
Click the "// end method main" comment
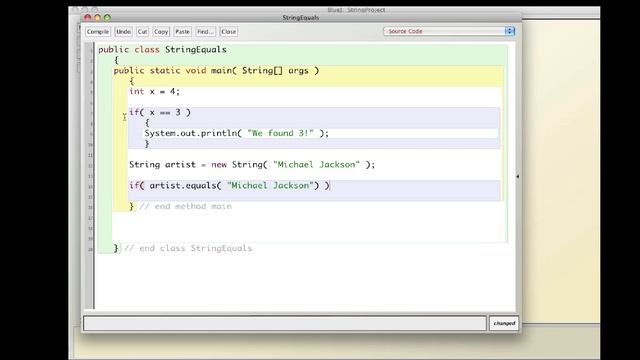click(x=186, y=207)
